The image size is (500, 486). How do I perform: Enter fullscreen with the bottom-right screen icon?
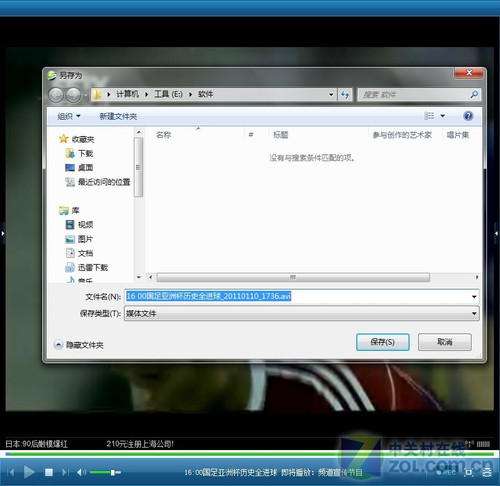[x=468, y=472]
